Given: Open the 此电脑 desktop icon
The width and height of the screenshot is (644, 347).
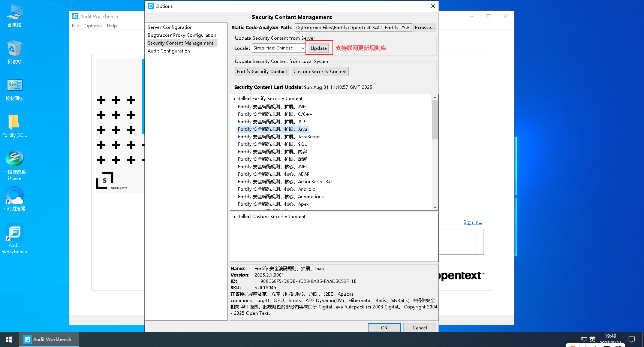Looking at the screenshot, I should (x=15, y=16).
